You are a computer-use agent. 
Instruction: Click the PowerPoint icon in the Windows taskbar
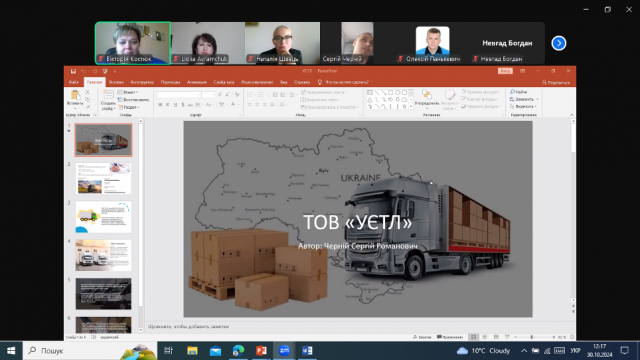coord(261,351)
